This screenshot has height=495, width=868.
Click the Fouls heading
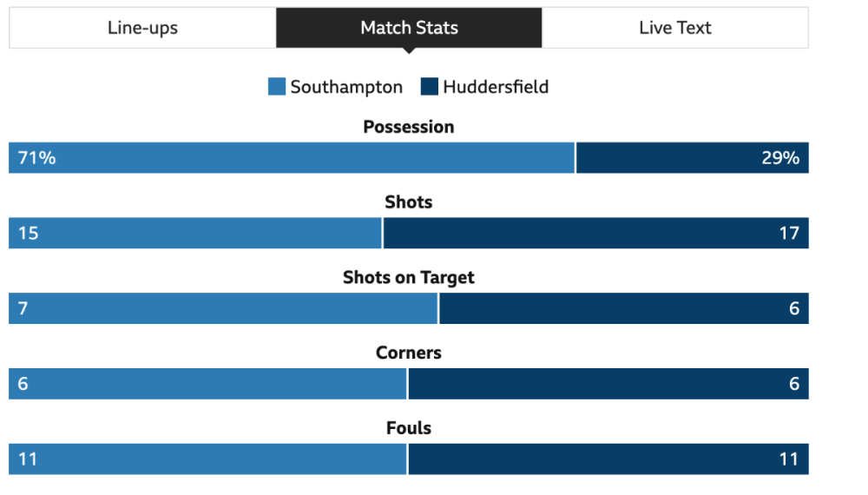(409, 428)
